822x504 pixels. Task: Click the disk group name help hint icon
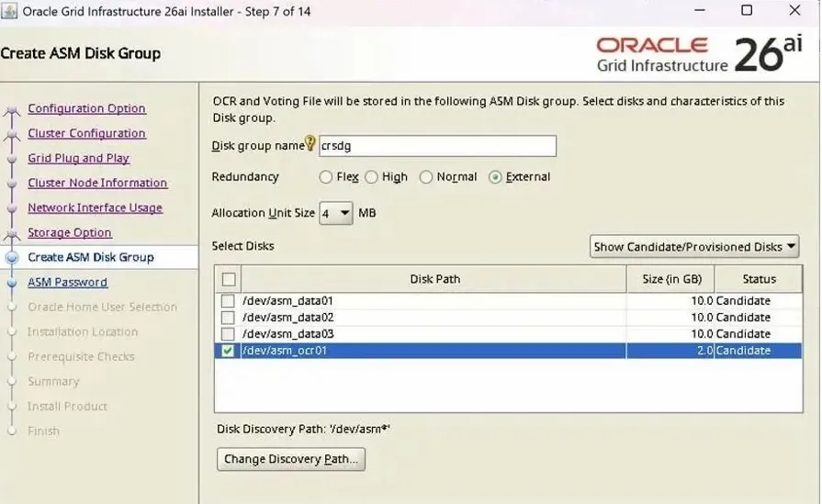coord(310,143)
